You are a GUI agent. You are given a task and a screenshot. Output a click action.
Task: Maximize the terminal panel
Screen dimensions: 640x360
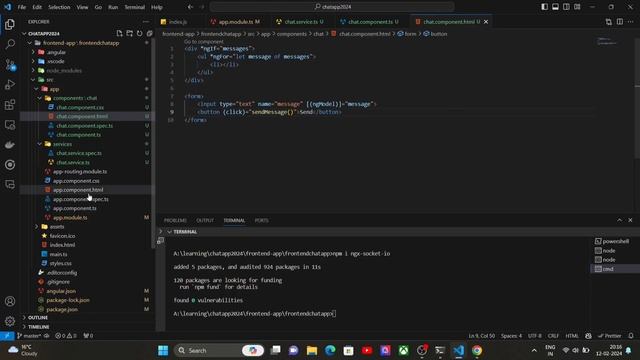tap(620, 220)
